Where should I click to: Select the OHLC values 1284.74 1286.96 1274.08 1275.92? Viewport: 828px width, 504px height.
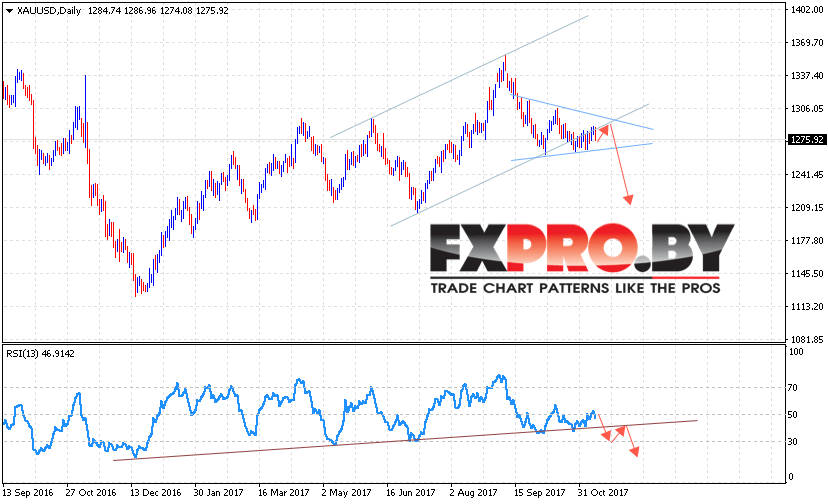[x=158, y=11]
